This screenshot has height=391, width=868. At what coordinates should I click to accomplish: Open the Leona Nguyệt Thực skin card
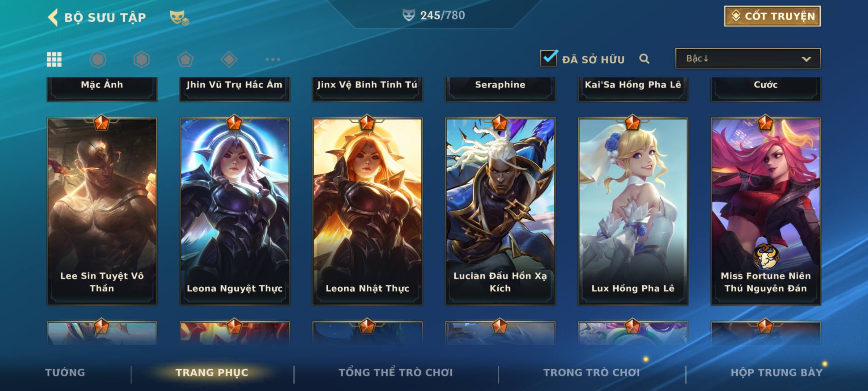(x=235, y=211)
